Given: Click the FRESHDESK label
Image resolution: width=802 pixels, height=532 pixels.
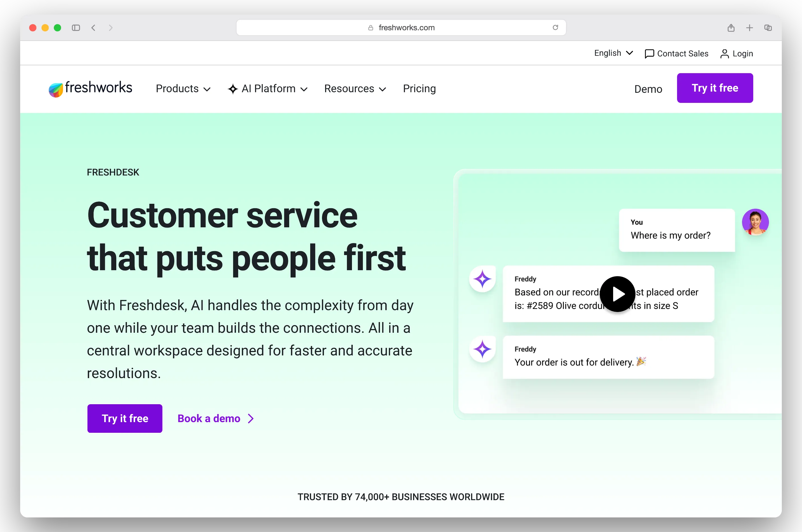Looking at the screenshot, I should pyautogui.click(x=113, y=172).
